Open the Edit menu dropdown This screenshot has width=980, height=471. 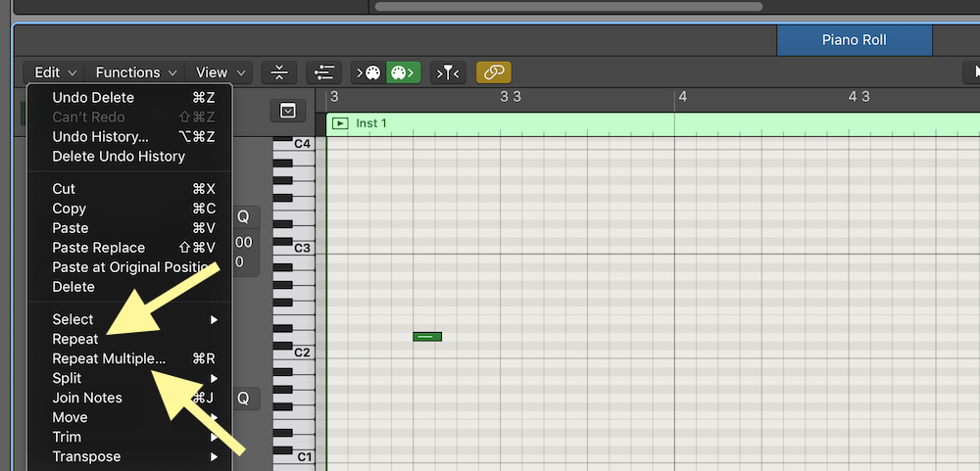pyautogui.click(x=54, y=72)
